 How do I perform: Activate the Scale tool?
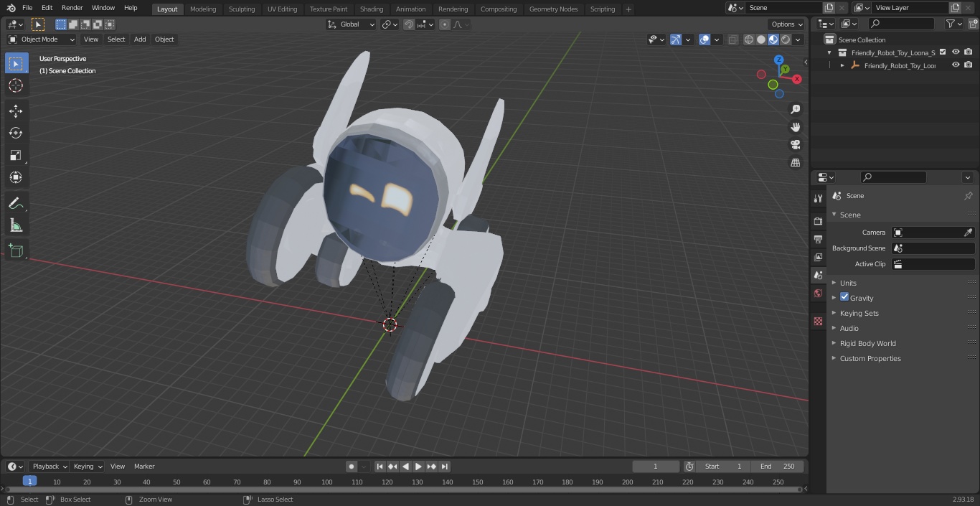tap(16, 155)
